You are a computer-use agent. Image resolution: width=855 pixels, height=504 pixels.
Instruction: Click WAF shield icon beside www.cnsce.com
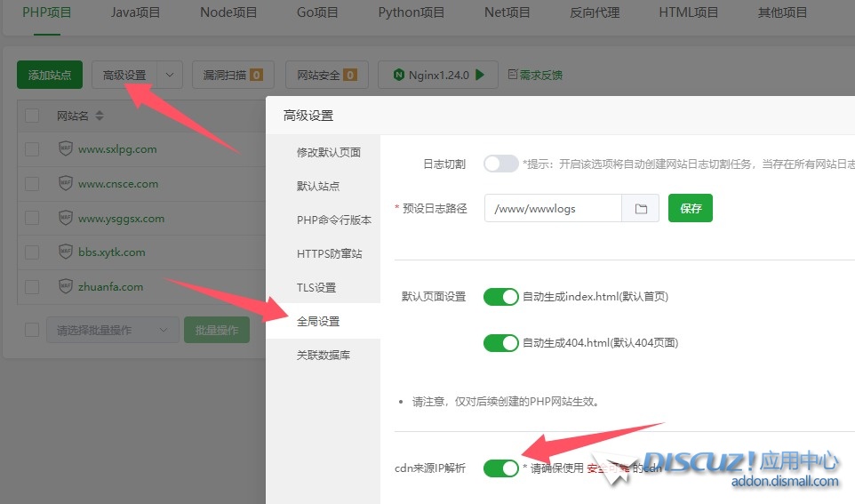(x=65, y=184)
